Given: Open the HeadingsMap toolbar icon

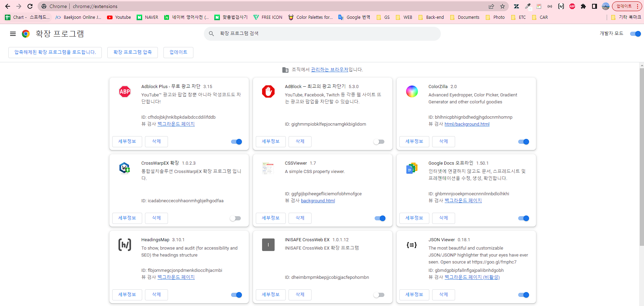Looking at the screenshot, I should click(561, 6).
